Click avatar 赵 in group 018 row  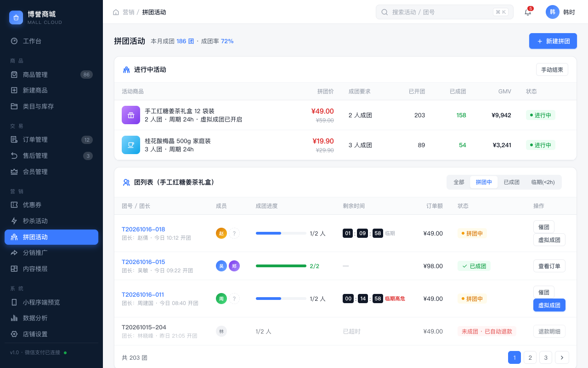pyautogui.click(x=221, y=233)
